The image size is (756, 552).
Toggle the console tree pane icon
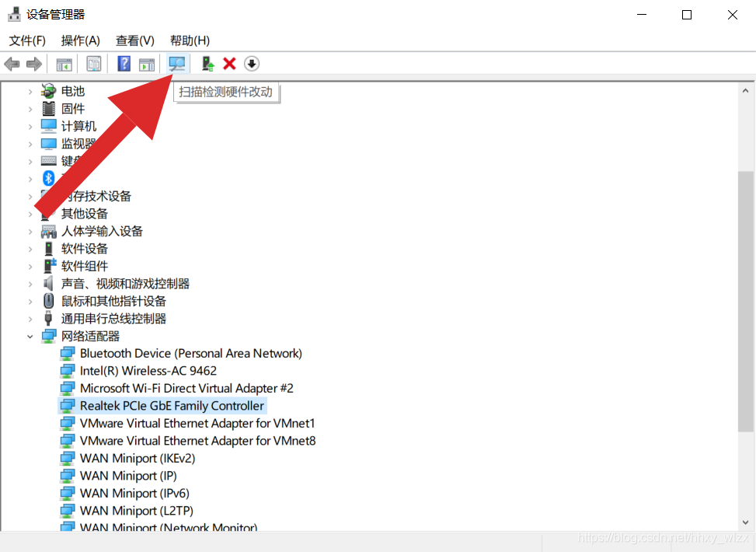[64, 64]
